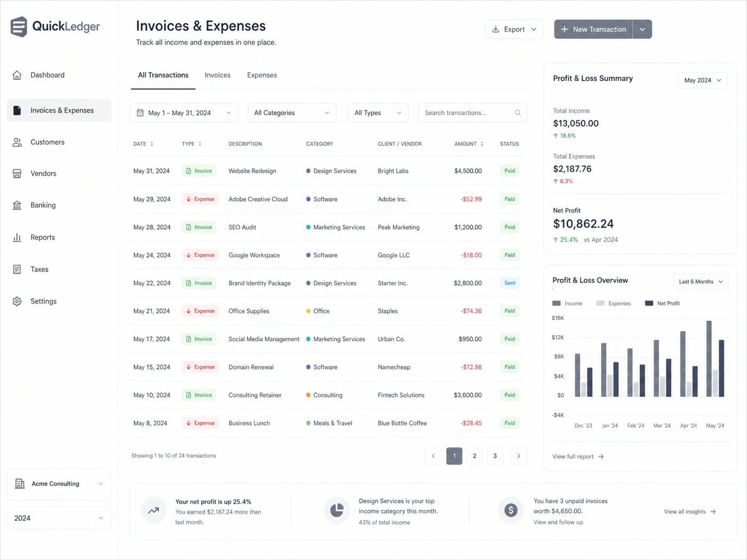Click the Amount column sort arrows
The height and width of the screenshot is (560, 747).
[482, 144]
